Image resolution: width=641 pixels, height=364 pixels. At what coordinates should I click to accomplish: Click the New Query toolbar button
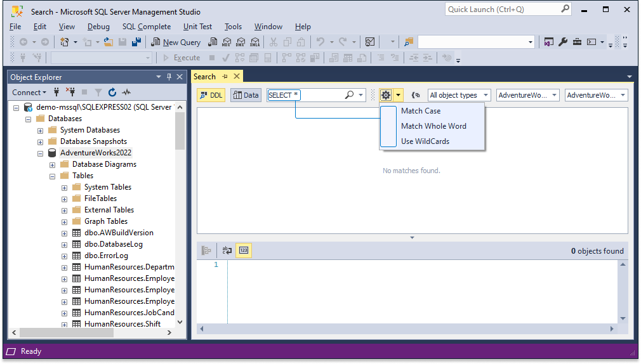click(x=176, y=42)
